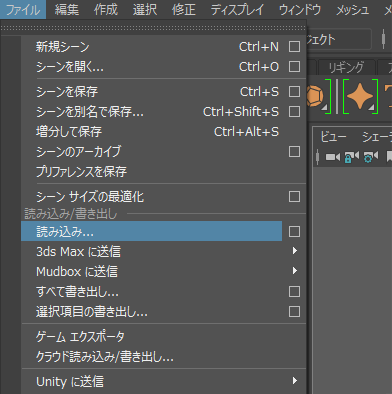Open option box for シーンを開く

[x=294, y=67]
